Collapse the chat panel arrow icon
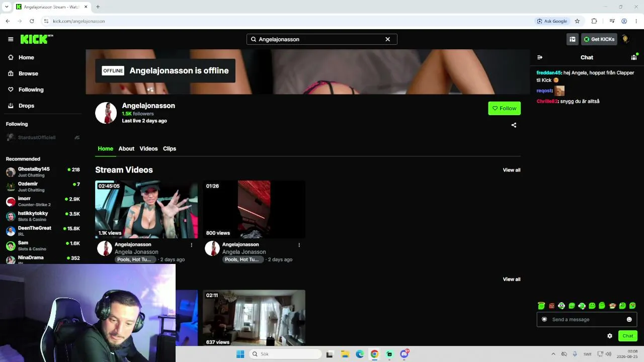 (540, 57)
